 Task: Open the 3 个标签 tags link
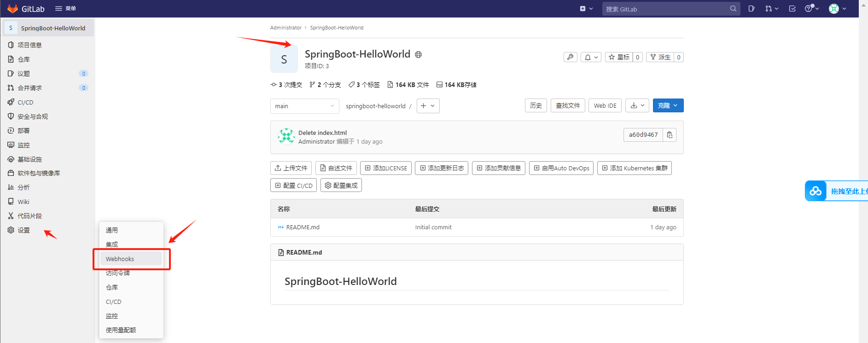(364, 85)
